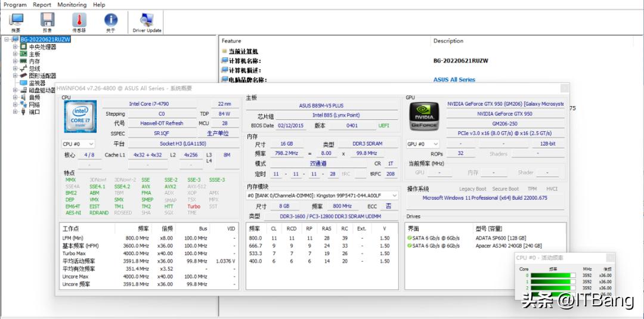Viewport: 644px width, 319px height.
Task: Select the BG-20220621RUZW tree root label
Action: point(45,39)
